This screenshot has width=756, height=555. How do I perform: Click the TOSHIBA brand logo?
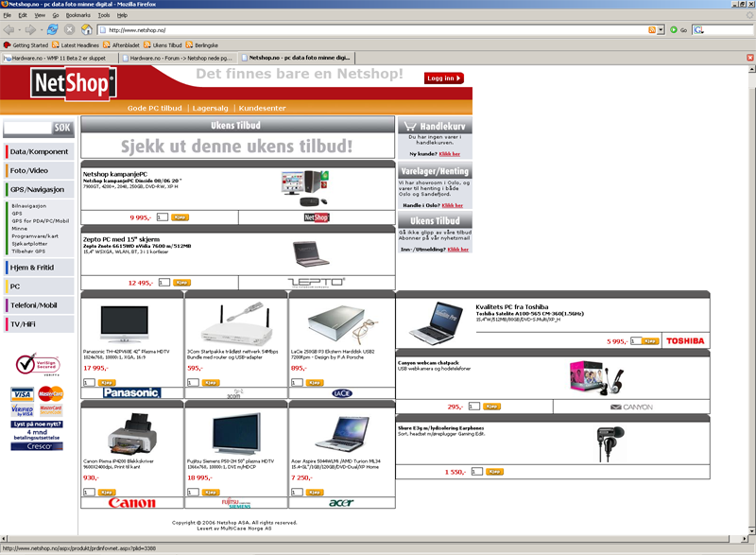(685, 341)
